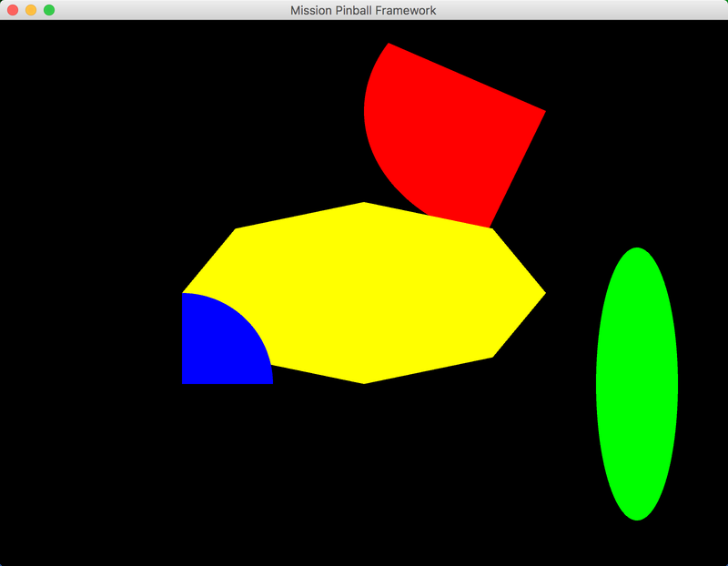
Task: Click the rightmost corner of the red shape
Action: 543,112
